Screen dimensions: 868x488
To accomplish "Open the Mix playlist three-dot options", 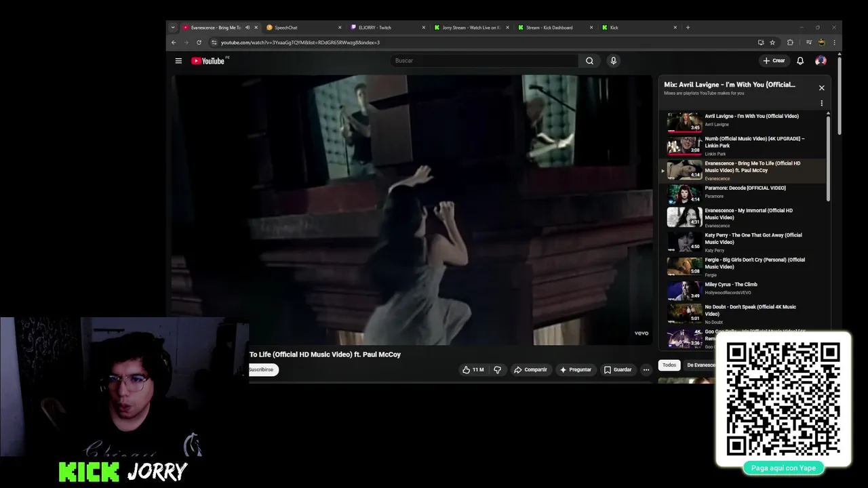I will (x=821, y=104).
